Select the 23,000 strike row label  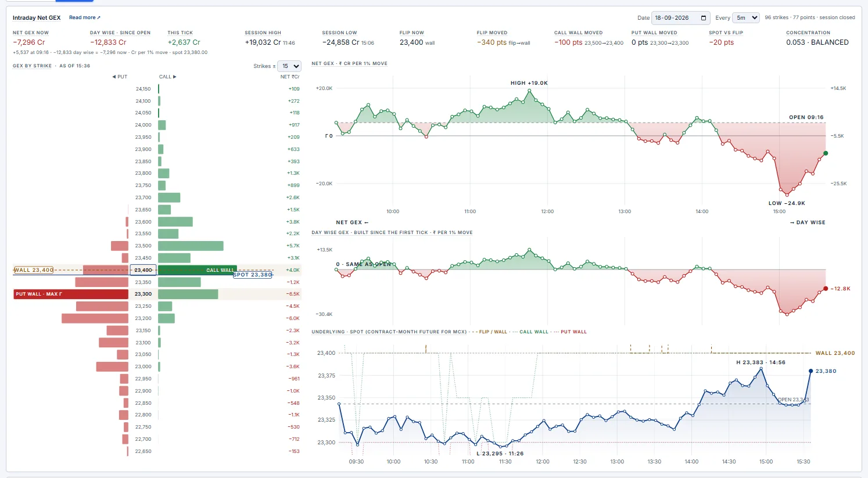[x=143, y=366]
